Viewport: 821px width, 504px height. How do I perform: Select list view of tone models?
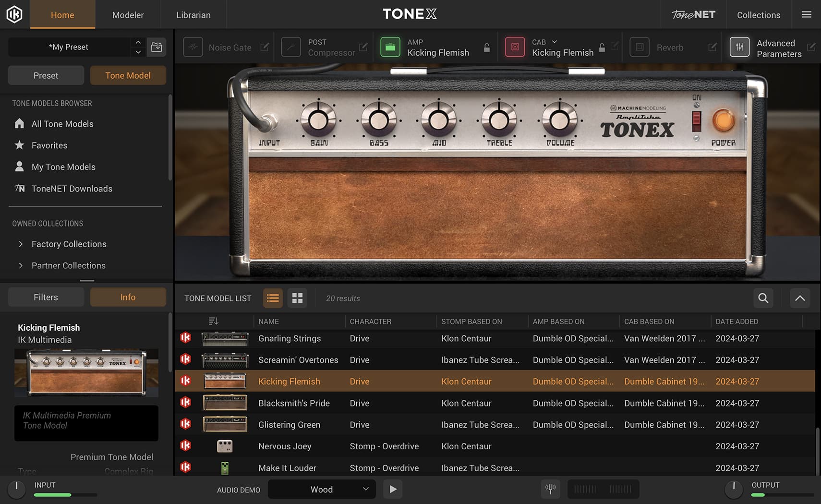(x=273, y=298)
